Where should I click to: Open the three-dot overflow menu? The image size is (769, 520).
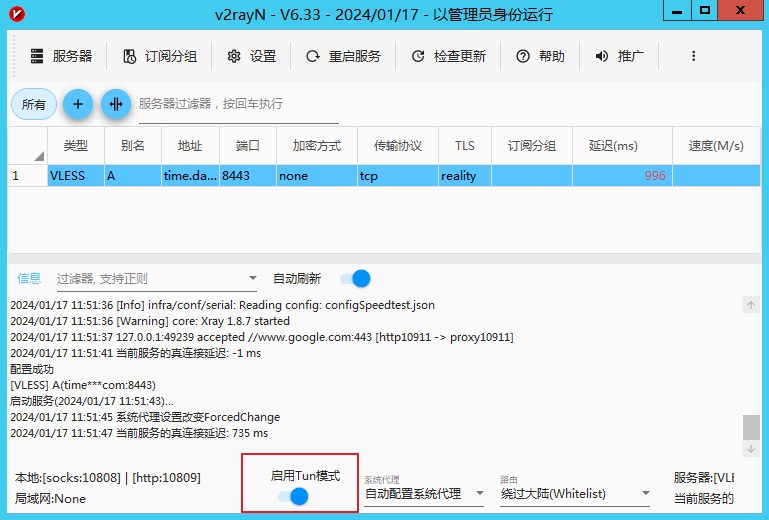(x=693, y=56)
